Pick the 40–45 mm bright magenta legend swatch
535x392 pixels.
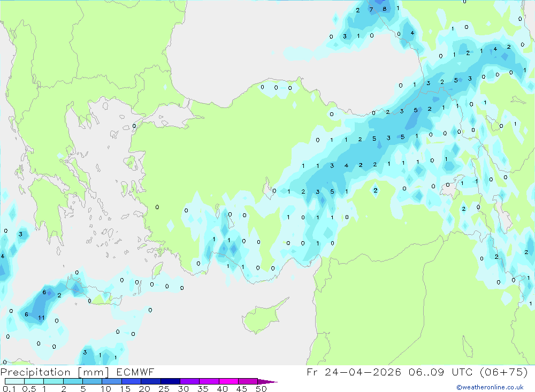[228, 381]
